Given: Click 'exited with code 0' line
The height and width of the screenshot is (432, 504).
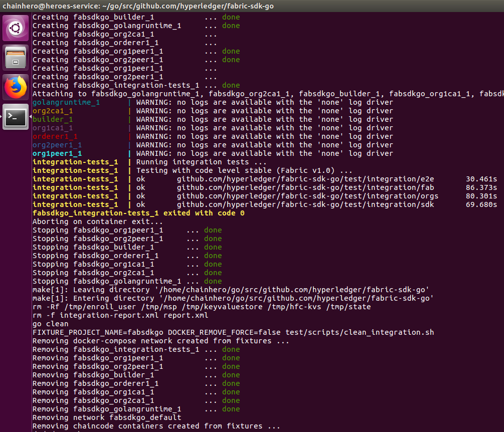Looking at the screenshot, I should click(138, 213).
